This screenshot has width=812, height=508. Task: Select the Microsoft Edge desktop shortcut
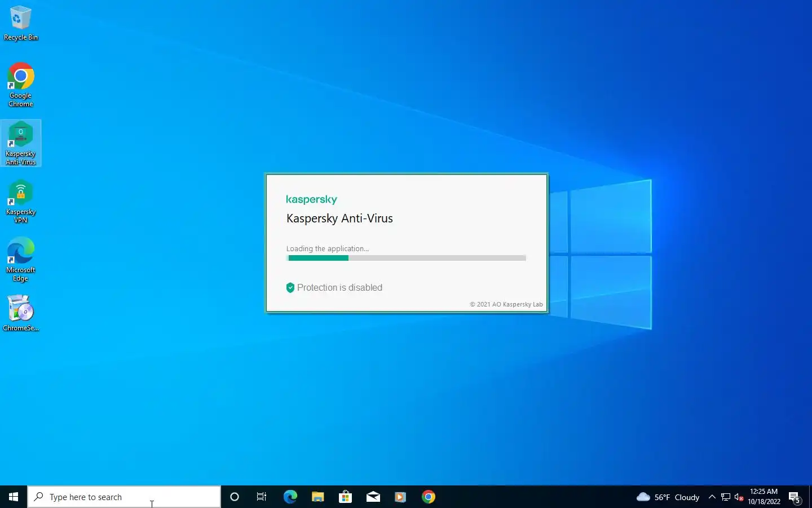(21, 260)
